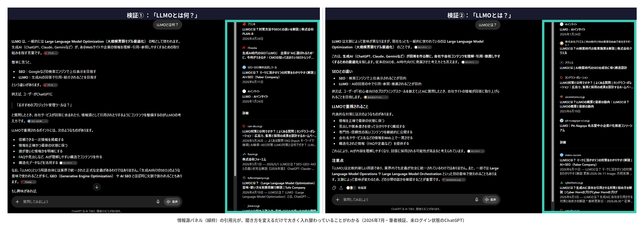
Task: Click the pit-n.nagoya-cci.or.jp favicon in 検証② sources
Action: 562,121
